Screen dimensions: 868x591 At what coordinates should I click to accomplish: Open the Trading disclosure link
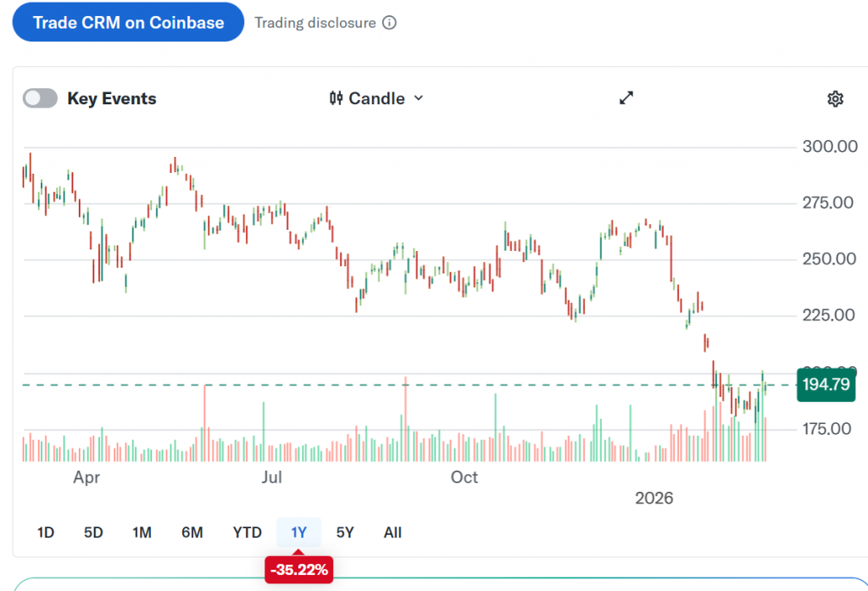[x=315, y=23]
